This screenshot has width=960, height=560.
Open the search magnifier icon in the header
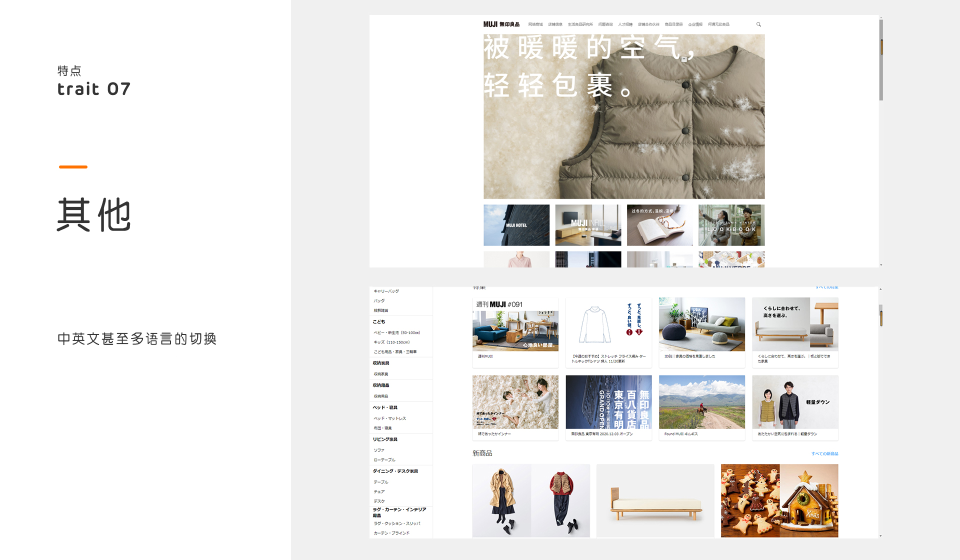click(758, 24)
